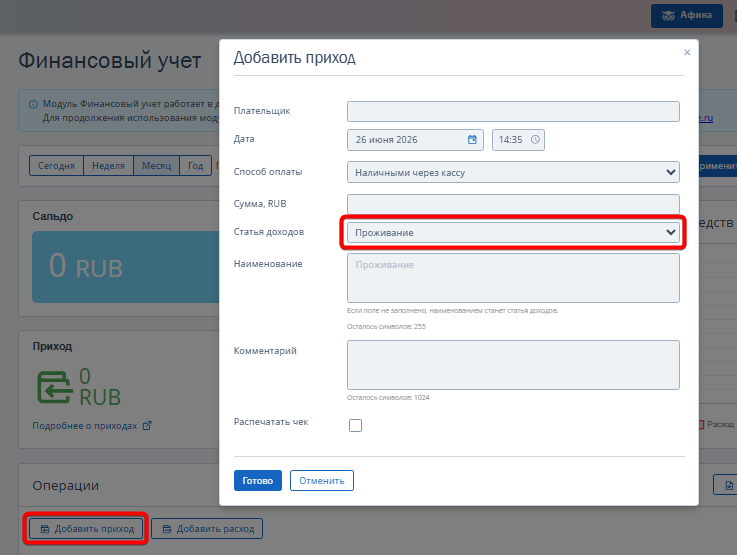Select the Сегодня period tab
737x555 pixels.
point(56,166)
